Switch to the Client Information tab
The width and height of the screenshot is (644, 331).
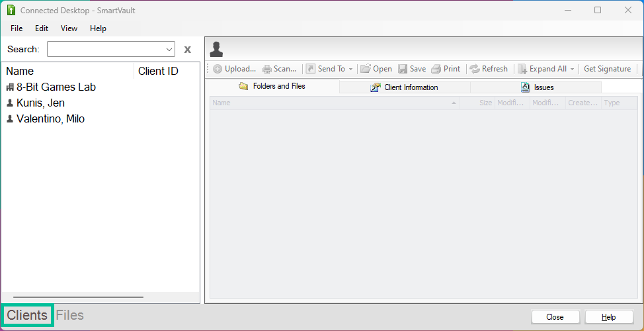pos(405,87)
